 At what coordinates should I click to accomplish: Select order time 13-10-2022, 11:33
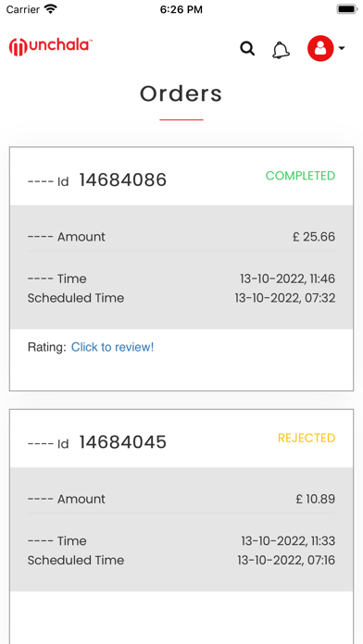click(288, 541)
